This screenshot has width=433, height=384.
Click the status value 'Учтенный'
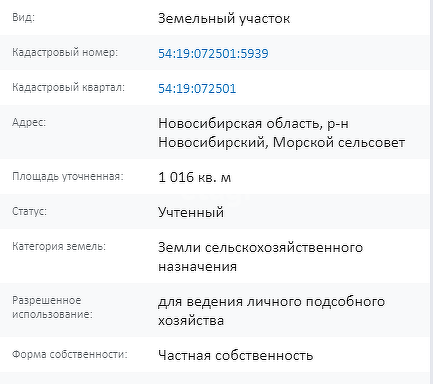click(191, 212)
